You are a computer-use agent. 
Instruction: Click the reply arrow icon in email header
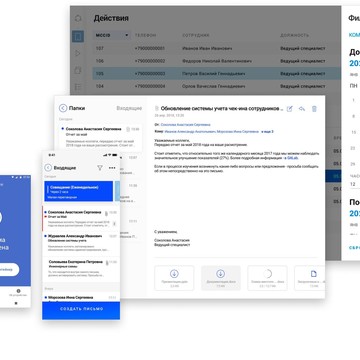302,109
